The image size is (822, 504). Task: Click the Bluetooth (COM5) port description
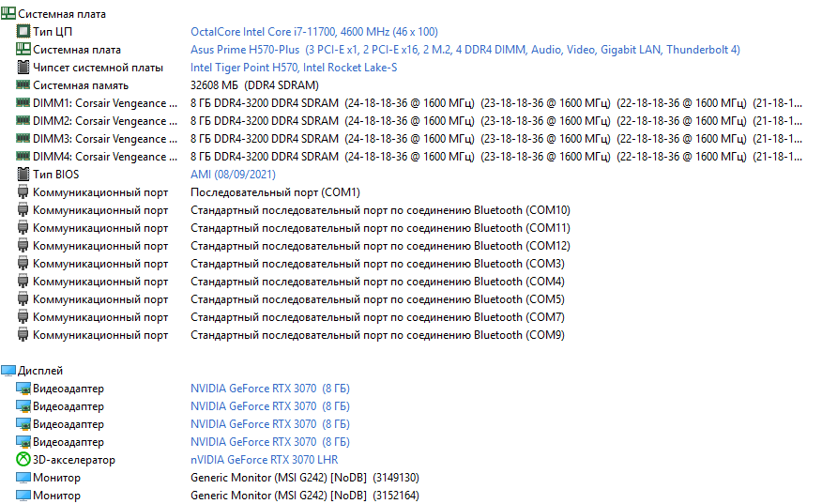(x=377, y=299)
